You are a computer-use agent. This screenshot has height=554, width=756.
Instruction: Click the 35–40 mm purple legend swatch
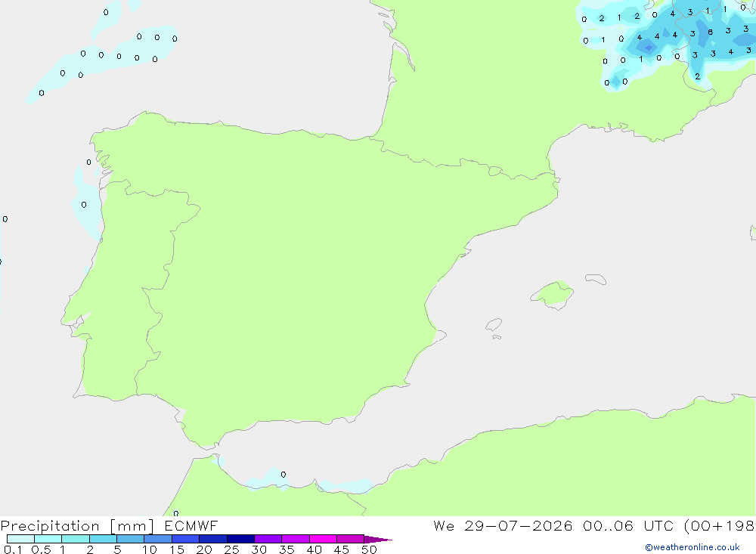(x=295, y=539)
